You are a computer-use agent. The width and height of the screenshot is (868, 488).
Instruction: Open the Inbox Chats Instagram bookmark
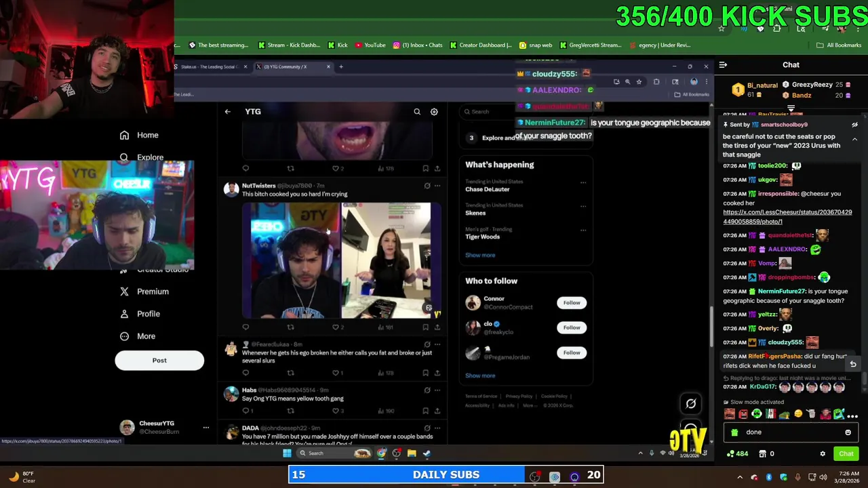(x=418, y=45)
